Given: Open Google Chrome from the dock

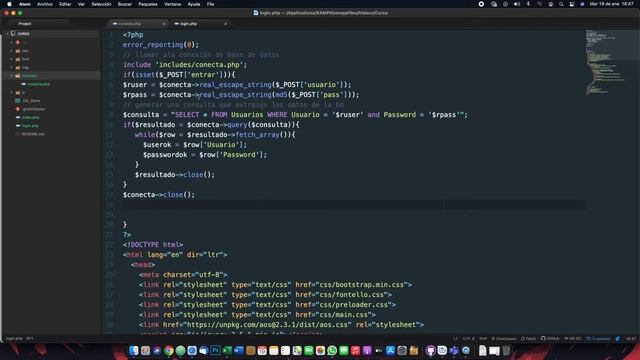Looking at the screenshot, I should 169,350.
